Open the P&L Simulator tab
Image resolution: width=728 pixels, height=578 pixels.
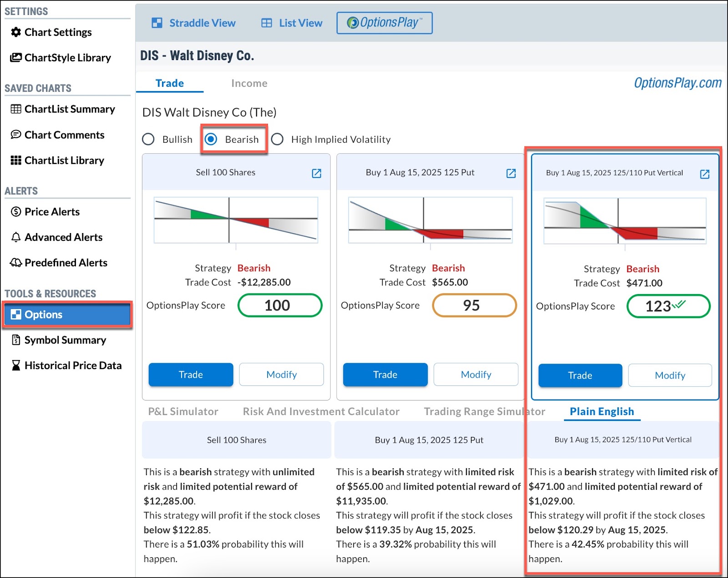(x=183, y=411)
